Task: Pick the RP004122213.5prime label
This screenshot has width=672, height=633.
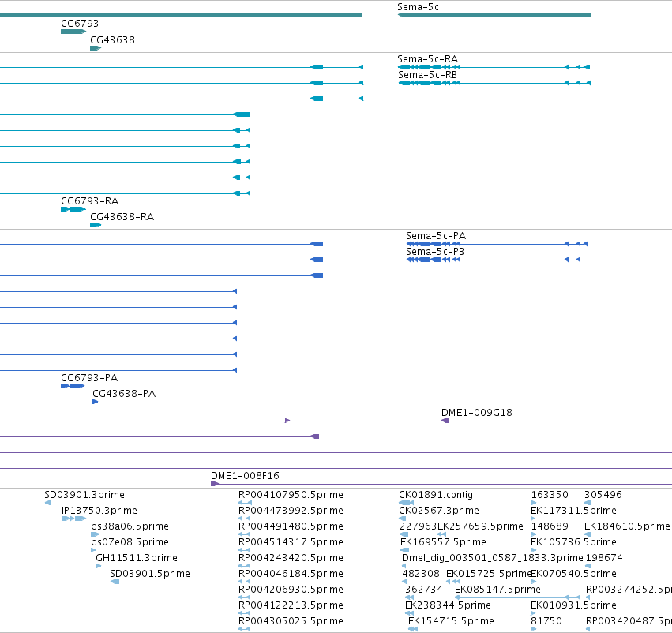Action: tap(291, 605)
